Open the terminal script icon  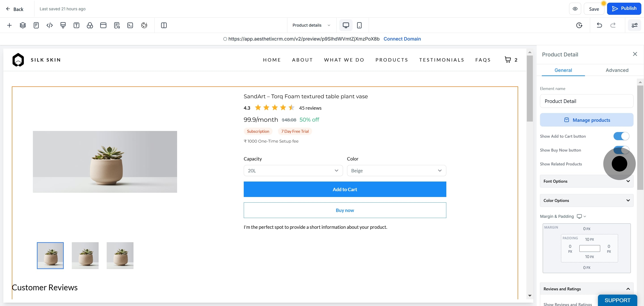coord(130,25)
